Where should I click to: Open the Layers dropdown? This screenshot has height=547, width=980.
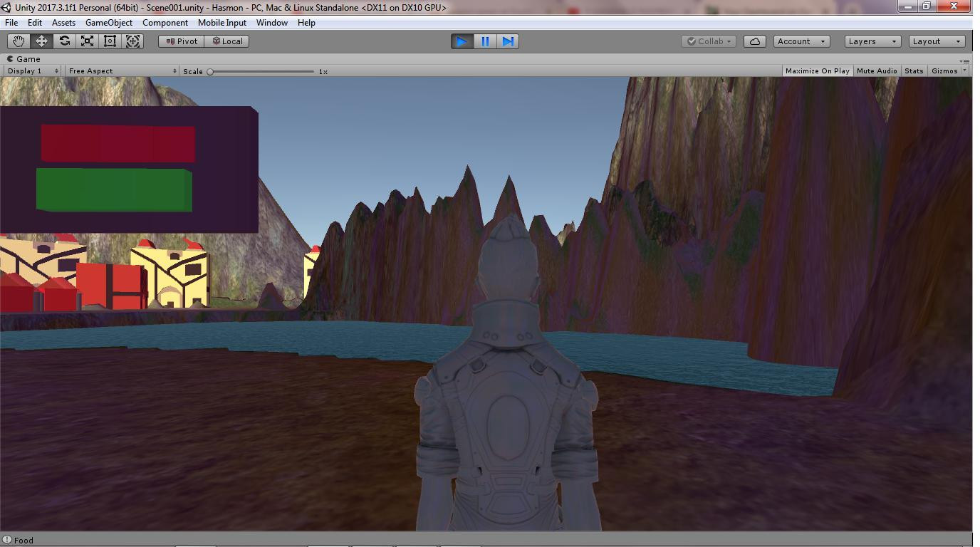(x=872, y=41)
